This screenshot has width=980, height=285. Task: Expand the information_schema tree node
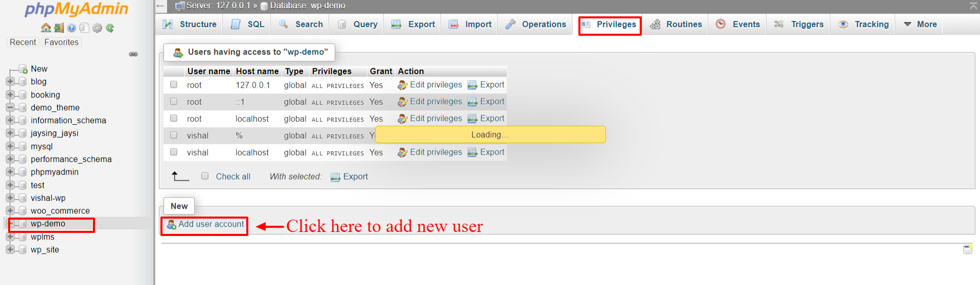pos(10,121)
